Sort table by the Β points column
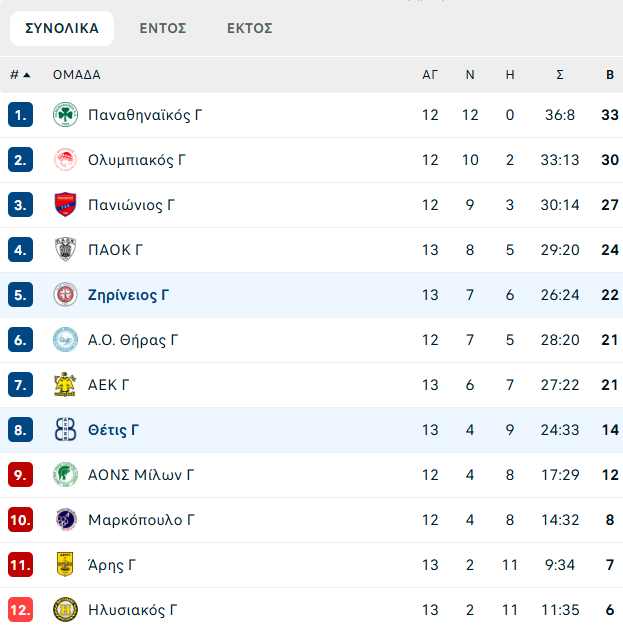623x632 pixels. click(x=610, y=75)
